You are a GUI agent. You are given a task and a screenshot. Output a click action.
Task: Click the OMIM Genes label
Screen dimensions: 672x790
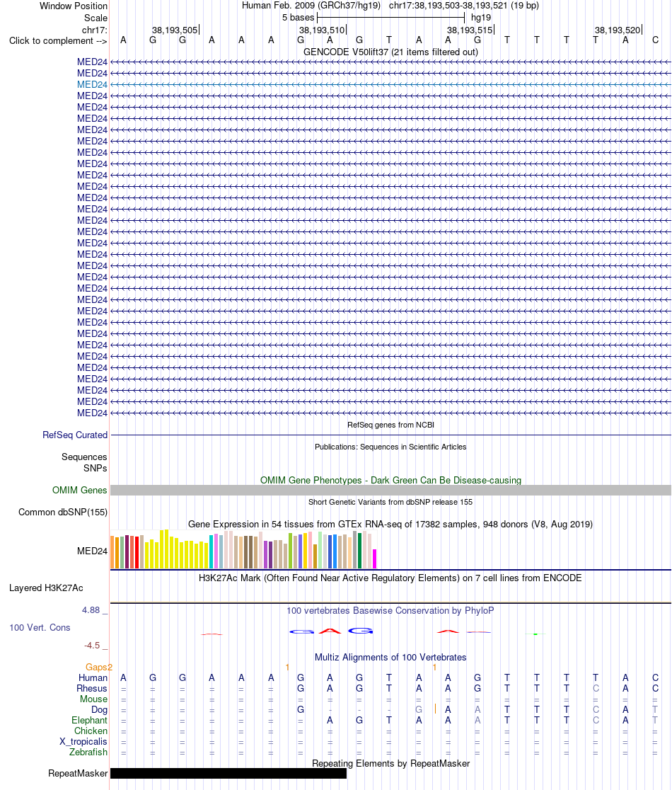(79, 491)
